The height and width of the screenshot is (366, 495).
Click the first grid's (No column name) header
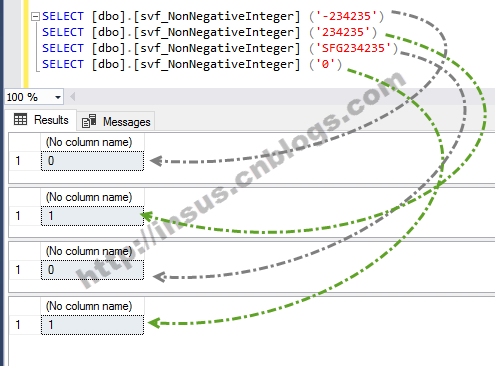[x=92, y=142]
